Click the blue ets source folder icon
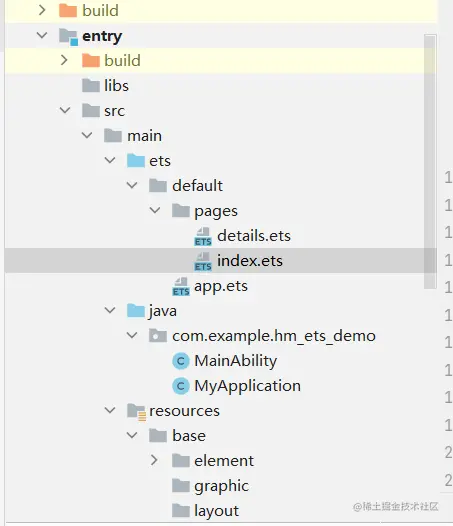Viewport: 453px width, 526px height. (x=136, y=161)
